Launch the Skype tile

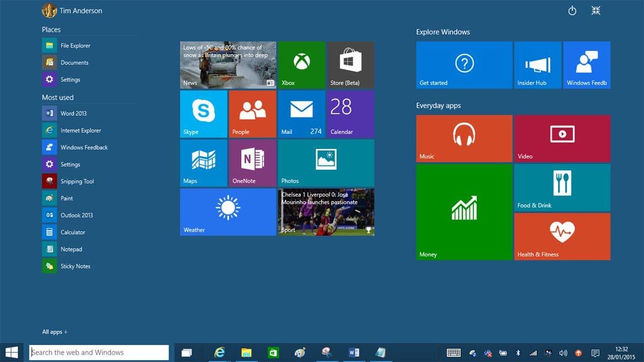coord(204,114)
